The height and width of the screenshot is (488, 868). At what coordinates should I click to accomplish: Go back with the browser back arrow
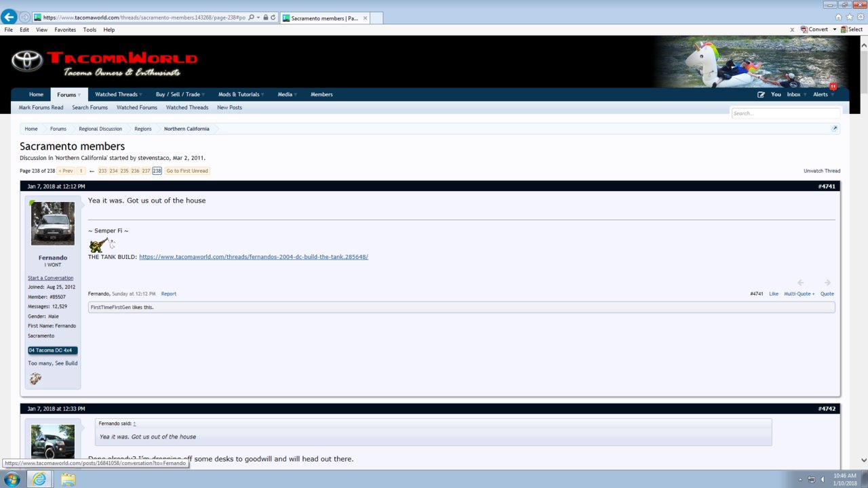[9, 17]
